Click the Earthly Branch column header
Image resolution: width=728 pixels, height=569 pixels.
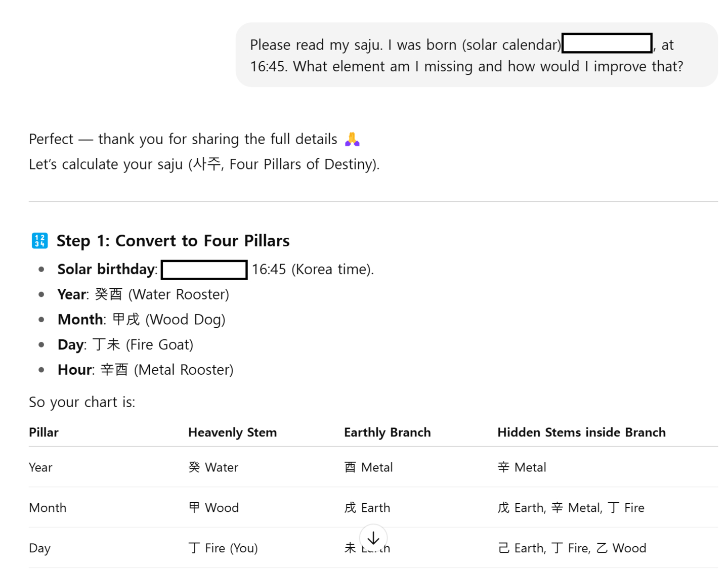(x=387, y=432)
